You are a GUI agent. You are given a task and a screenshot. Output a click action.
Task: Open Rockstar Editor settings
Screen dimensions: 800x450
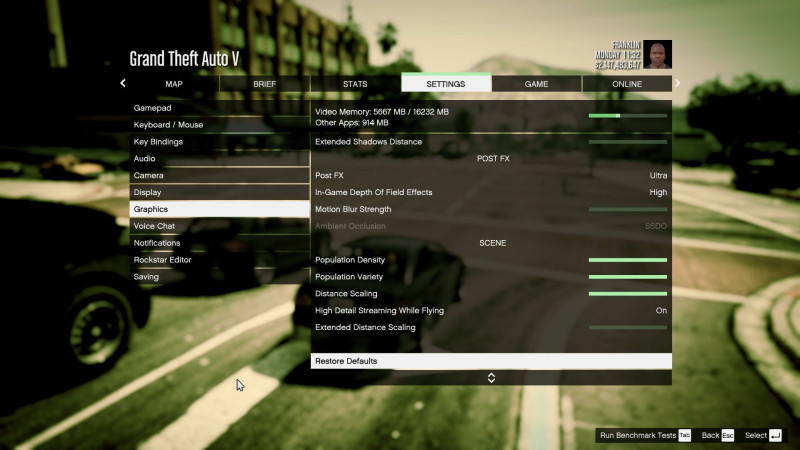pos(219,260)
